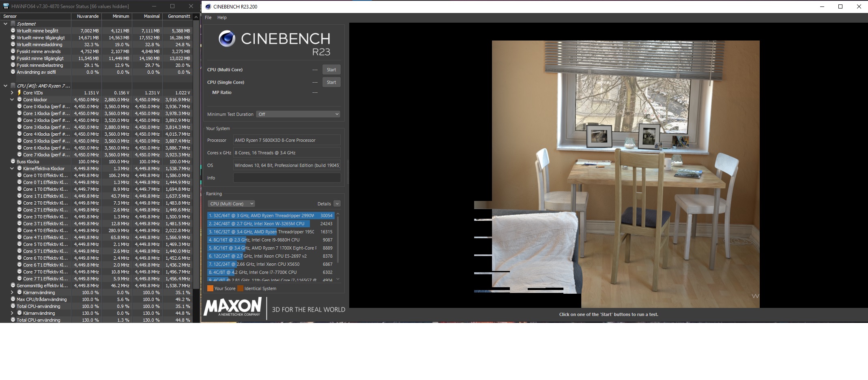Click the Systemet group icon
Viewport: 868px width, 380px height.
13,24
